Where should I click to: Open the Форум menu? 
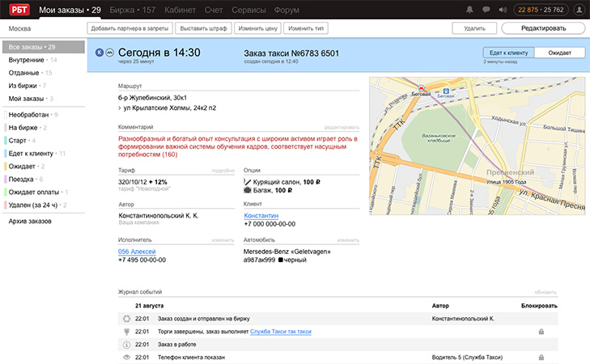coord(287,11)
